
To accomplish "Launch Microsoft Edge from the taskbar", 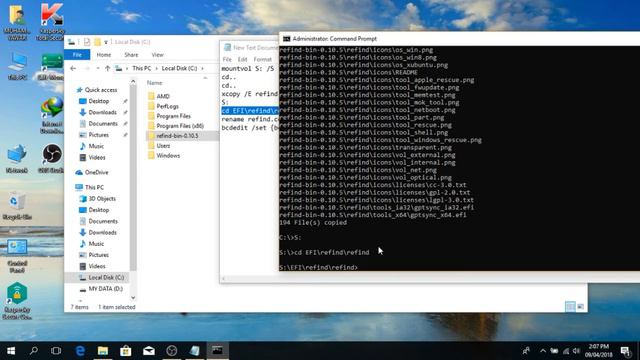I will pos(80,351).
